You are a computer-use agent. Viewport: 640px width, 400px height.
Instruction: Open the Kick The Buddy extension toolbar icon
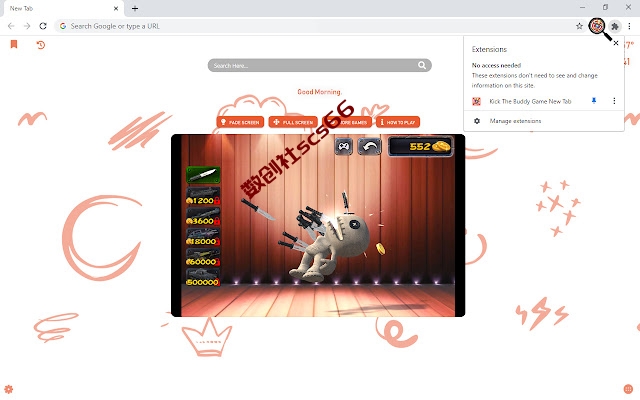click(597, 26)
